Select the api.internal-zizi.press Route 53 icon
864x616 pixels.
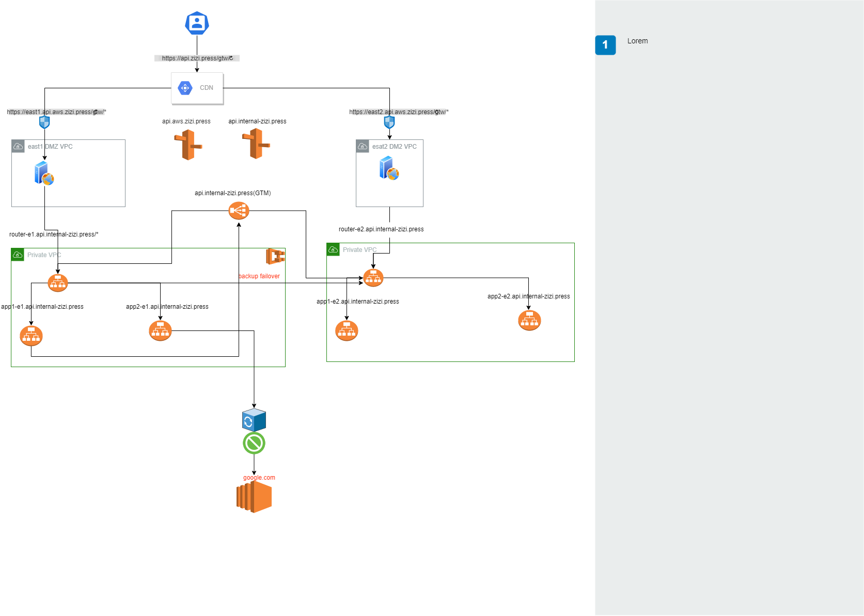(256, 144)
